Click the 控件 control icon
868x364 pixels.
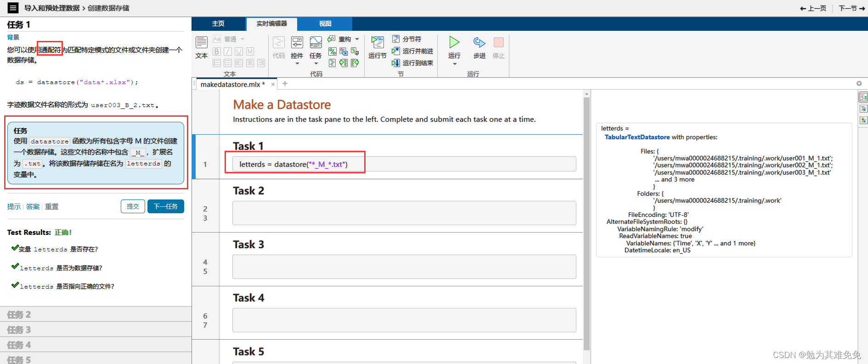297,43
